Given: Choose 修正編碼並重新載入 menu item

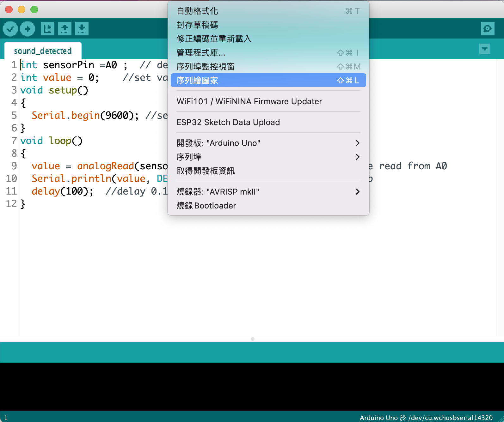Looking at the screenshot, I should (268, 39).
